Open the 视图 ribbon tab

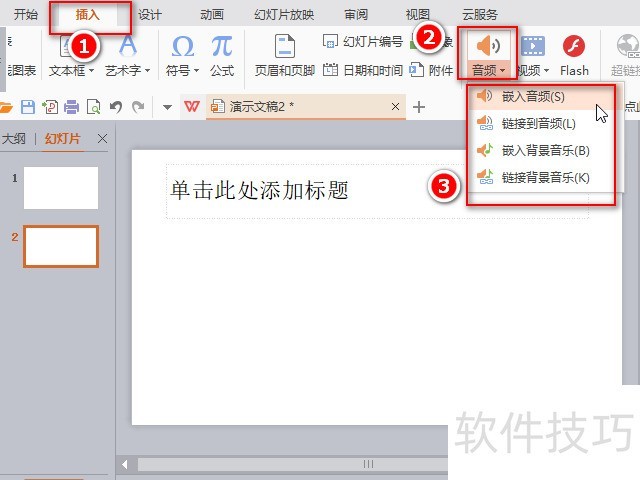tap(417, 15)
